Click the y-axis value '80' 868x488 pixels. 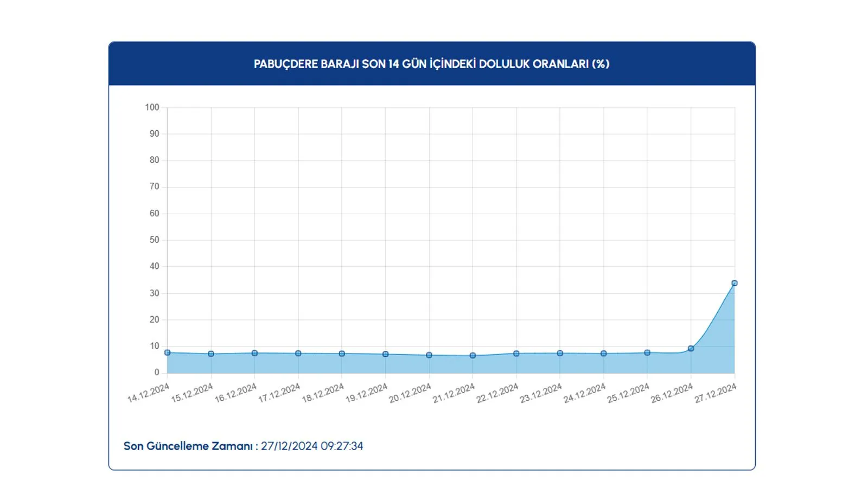(x=155, y=160)
